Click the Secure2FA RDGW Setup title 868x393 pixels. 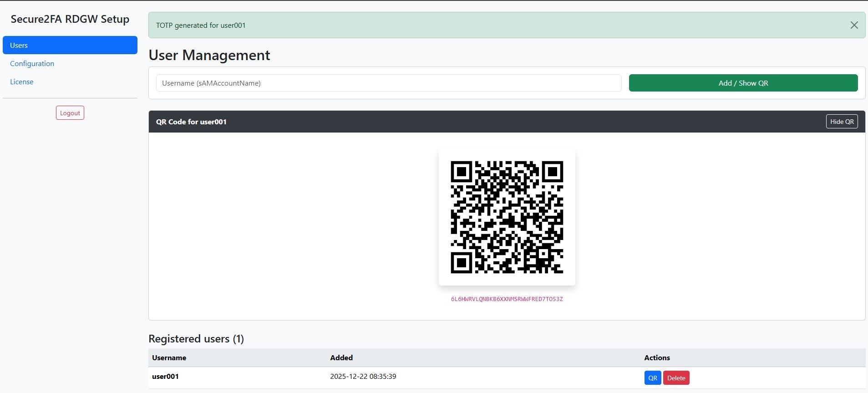point(70,19)
